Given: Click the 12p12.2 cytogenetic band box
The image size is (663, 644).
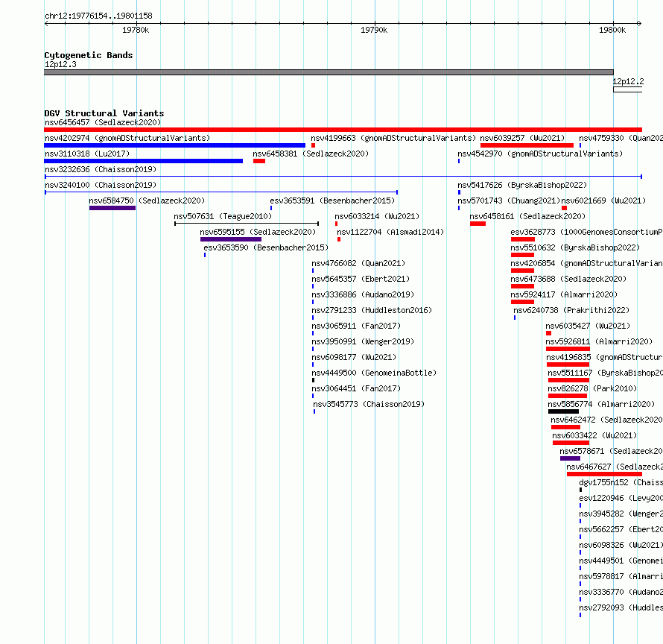Looking at the screenshot, I should point(628,89).
